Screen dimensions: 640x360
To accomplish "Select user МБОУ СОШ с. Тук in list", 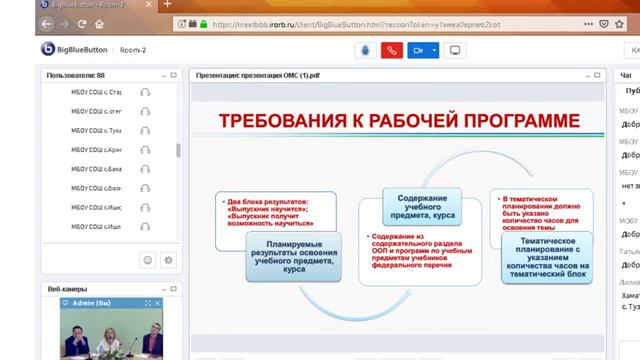I will click(96, 131).
